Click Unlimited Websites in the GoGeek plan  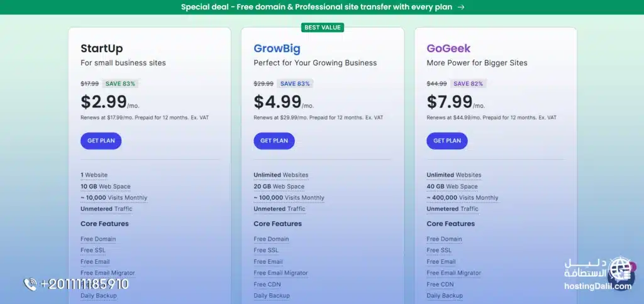pos(453,175)
